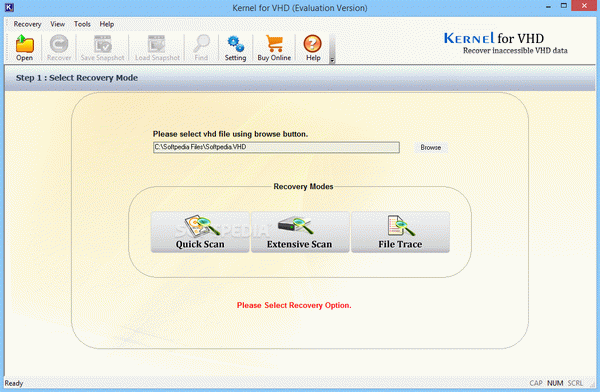Open the Recovery menu

27,24
